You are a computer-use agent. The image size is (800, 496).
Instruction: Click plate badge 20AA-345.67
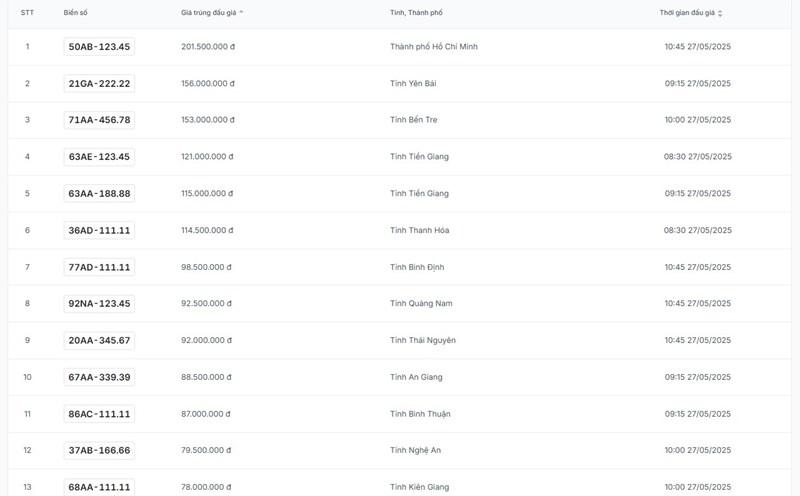pos(99,340)
